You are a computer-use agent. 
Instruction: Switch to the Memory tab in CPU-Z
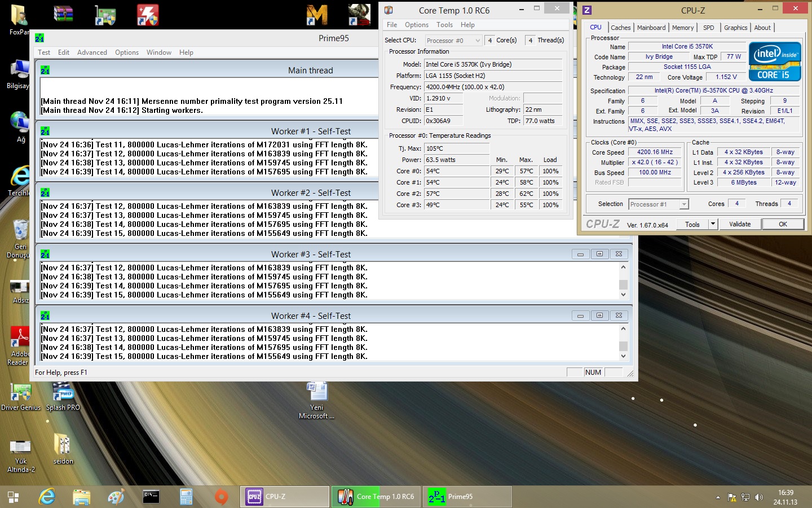[682, 28]
